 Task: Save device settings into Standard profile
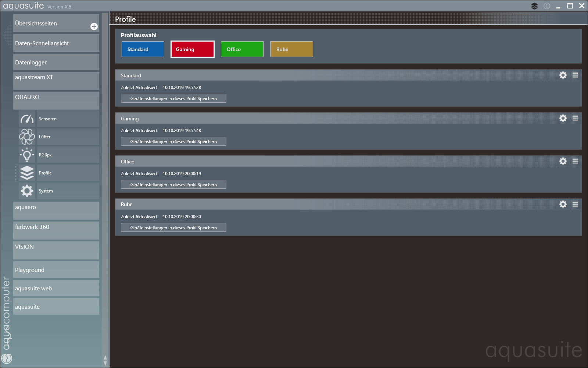click(173, 99)
